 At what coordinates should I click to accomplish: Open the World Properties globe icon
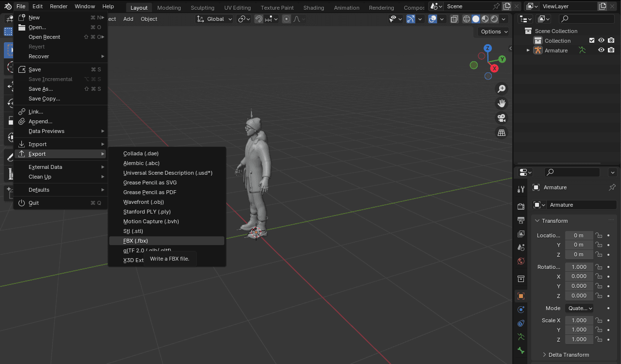[x=520, y=261]
